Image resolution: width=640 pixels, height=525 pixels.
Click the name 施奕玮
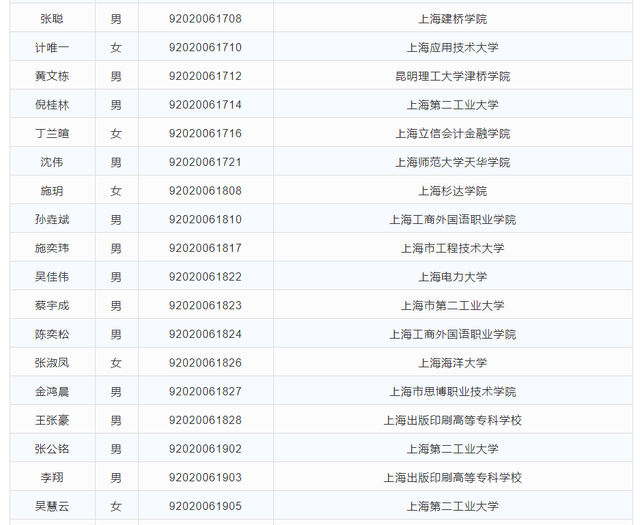click(52, 248)
